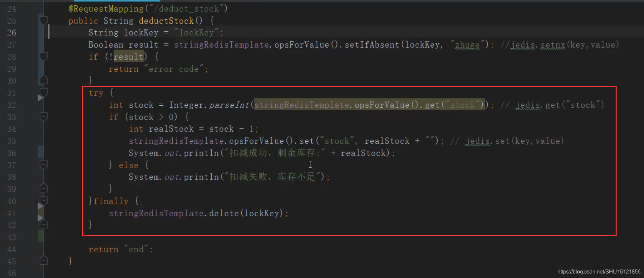Click the highlighted opsForValue().get expression on line 32

[369, 105]
